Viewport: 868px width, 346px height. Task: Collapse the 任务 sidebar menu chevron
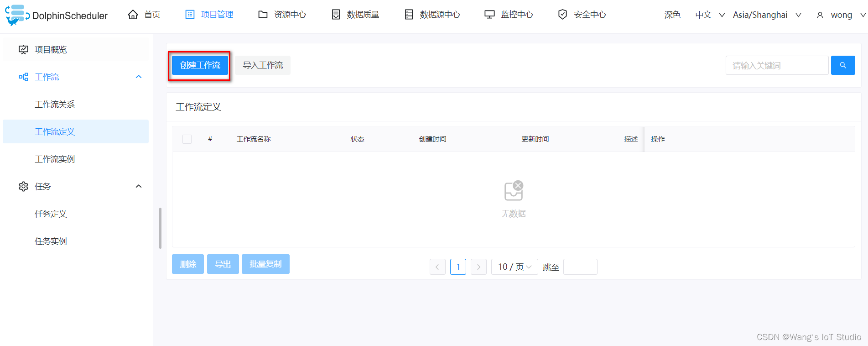point(139,186)
